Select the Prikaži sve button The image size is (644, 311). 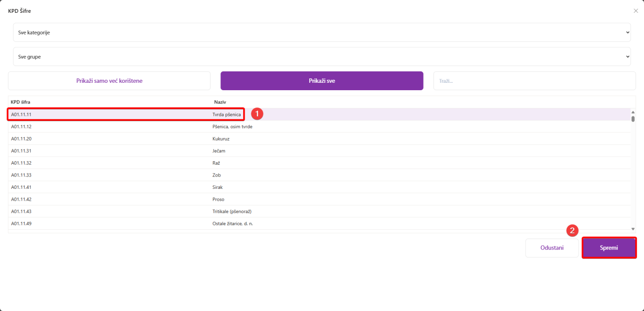[x=322, y=81]
